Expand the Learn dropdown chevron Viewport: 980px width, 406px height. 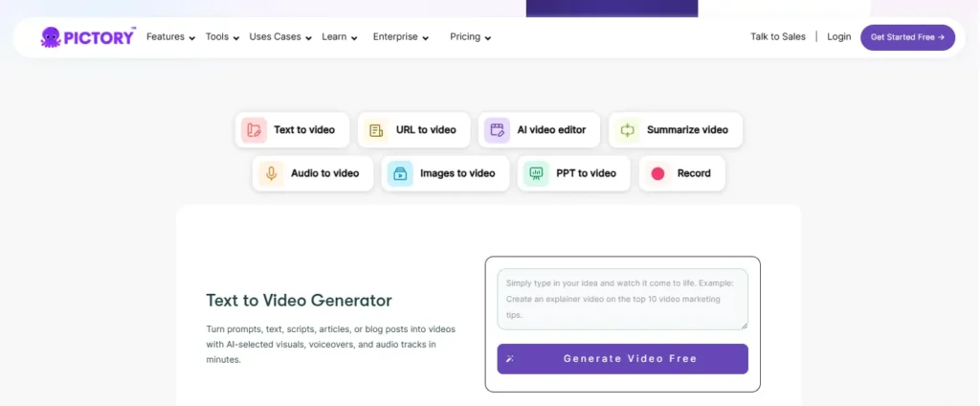pos(354,38)
